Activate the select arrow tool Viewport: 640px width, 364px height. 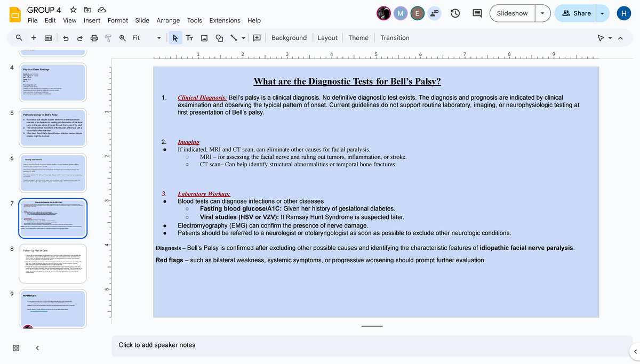[175, 38]
